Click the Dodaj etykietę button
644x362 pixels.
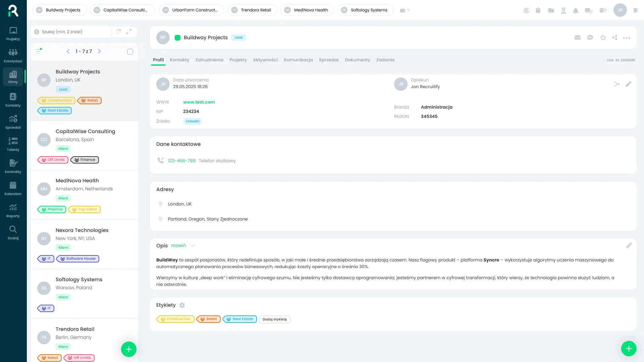[275, 319]
